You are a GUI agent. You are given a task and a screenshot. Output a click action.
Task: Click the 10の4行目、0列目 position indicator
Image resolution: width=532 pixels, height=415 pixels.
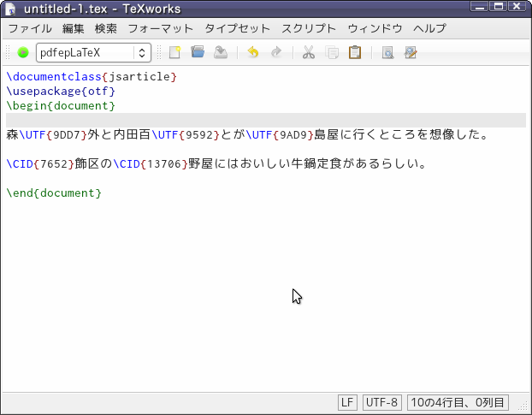pos(458,402)
